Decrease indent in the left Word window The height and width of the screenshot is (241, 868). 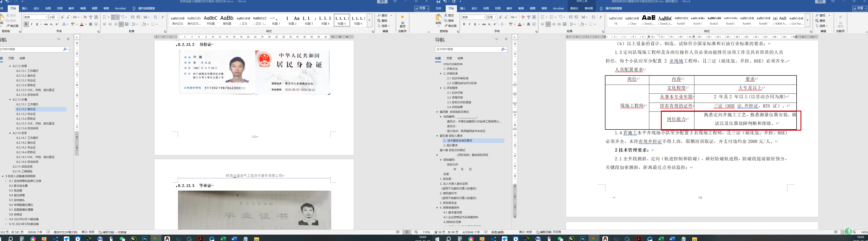[132, 17]
